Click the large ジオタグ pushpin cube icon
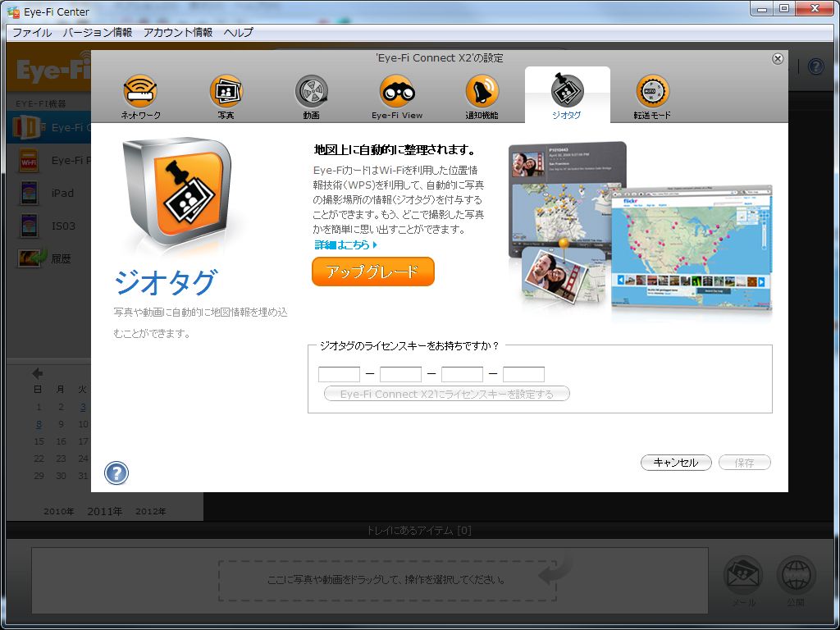This screenshot has height=630, width=840. [176, 193]
